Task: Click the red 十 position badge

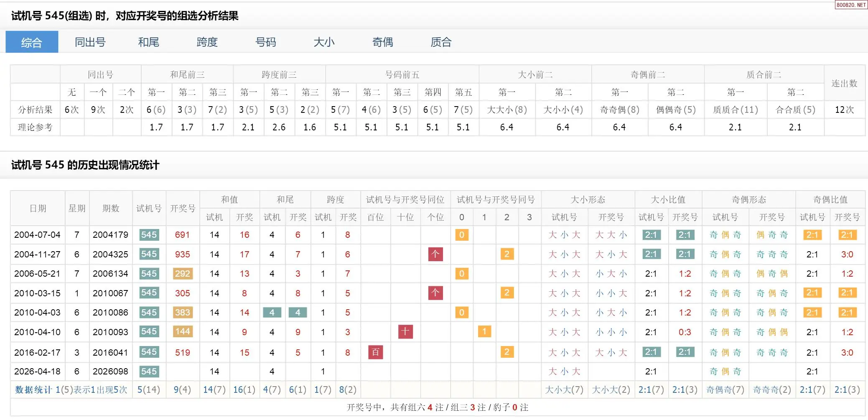Action: point(405,332)
